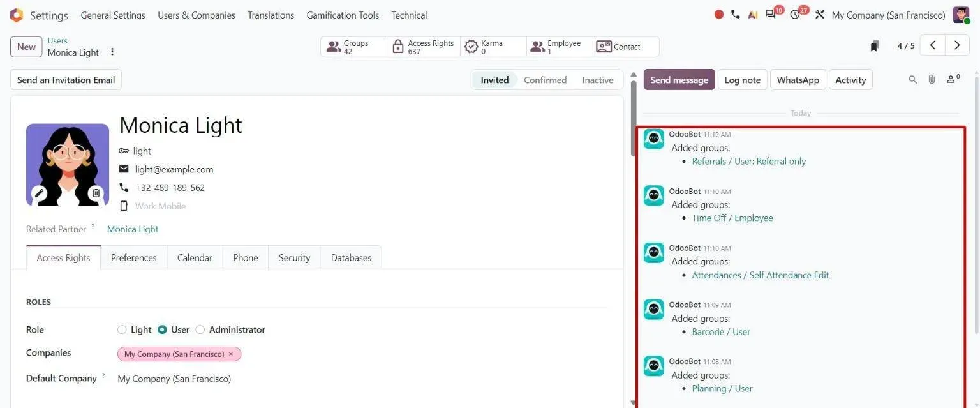Open Access Rights smart button
The image size is (980, 408).
coord(424,47)
